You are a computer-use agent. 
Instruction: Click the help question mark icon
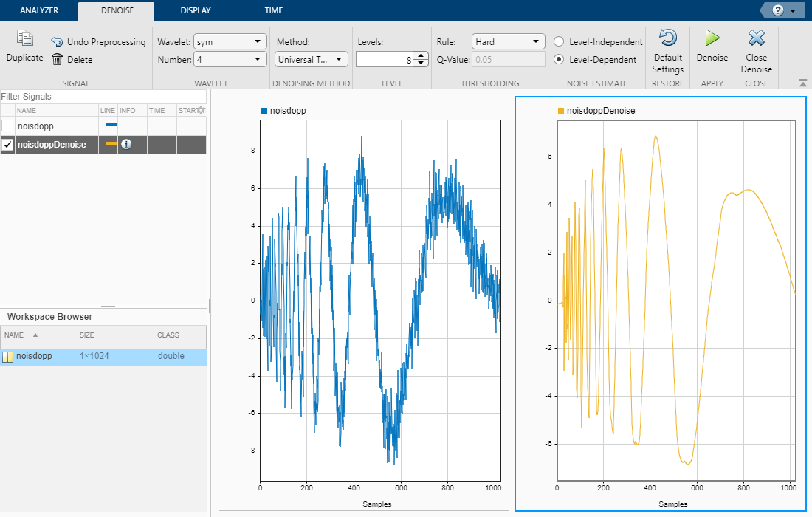[x=777, y=10]
